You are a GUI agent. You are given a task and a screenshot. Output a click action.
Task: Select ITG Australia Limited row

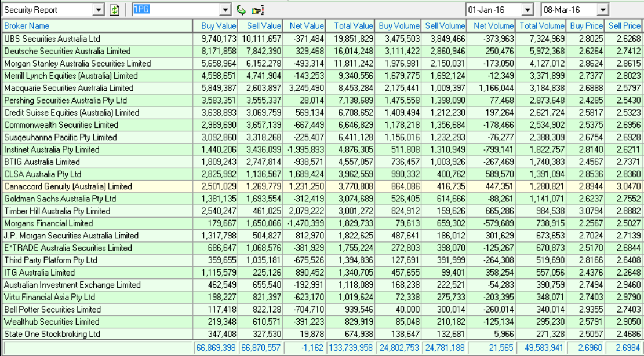coord(322,273)
